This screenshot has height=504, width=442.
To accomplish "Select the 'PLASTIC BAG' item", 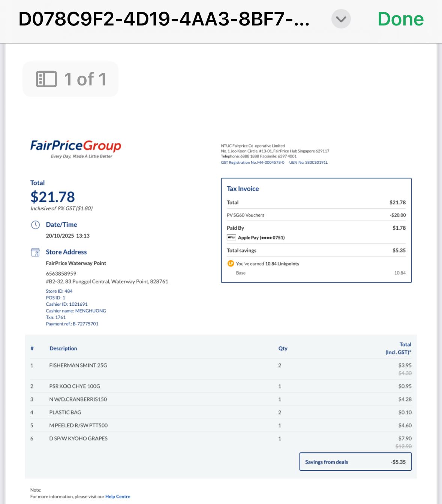I will pyautogui.click(x=65, y=412).
